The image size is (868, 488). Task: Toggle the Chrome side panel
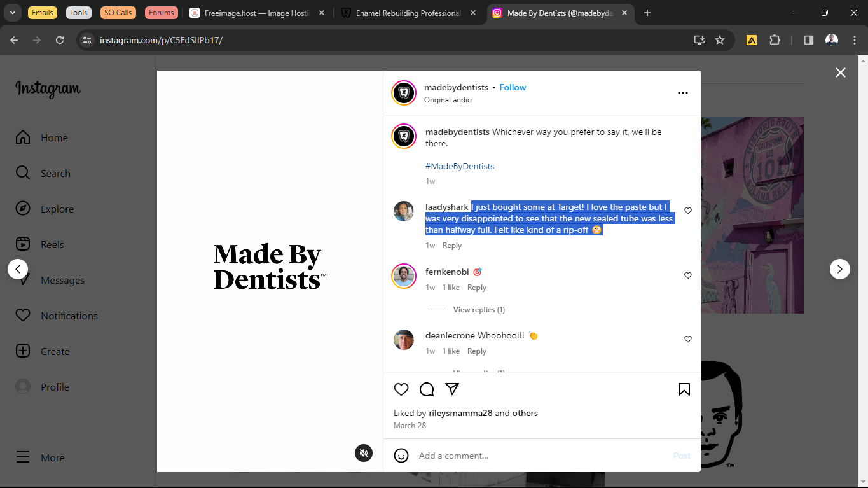click(809, 40)
